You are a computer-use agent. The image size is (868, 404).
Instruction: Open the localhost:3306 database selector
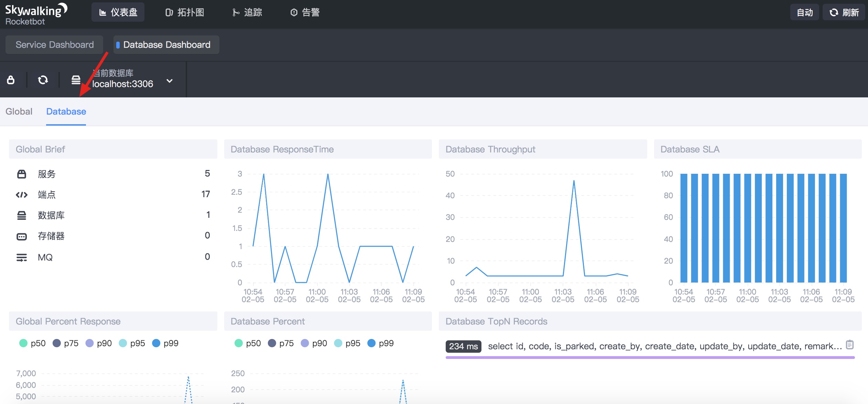click(x=122, y=84)
